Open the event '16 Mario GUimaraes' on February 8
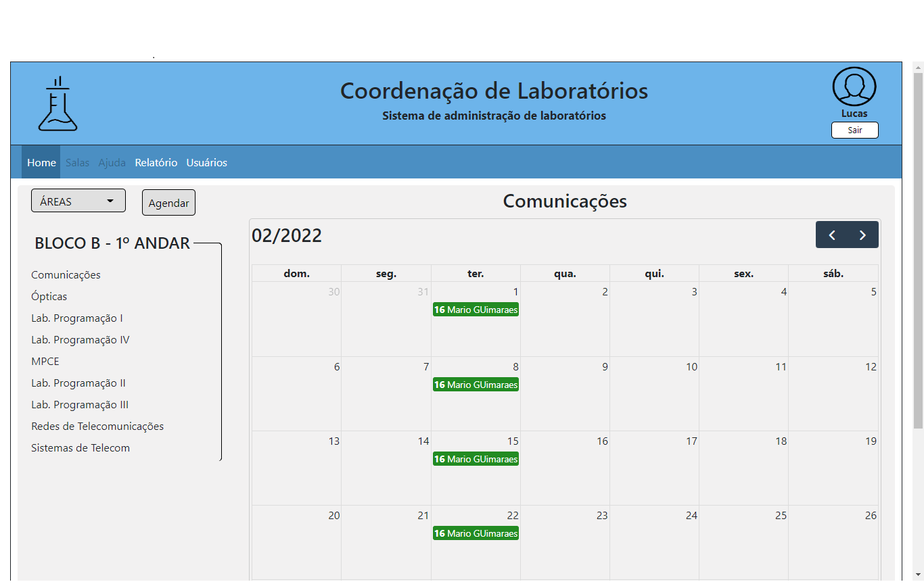 [476, 384]
